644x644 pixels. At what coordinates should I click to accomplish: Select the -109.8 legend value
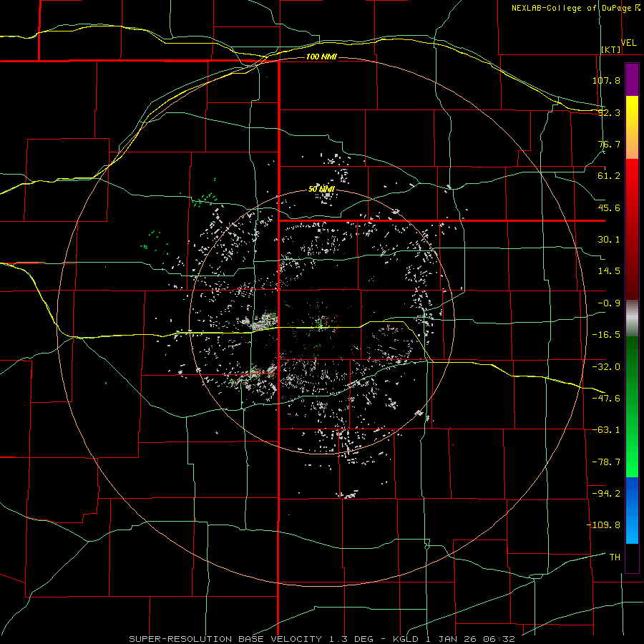click(604, 525)
